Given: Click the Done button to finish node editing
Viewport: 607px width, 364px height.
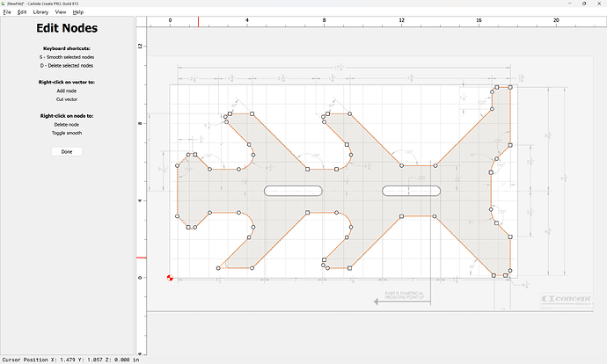Looking at the screenshot, I should pyautogui.click(x=67, y=151).
